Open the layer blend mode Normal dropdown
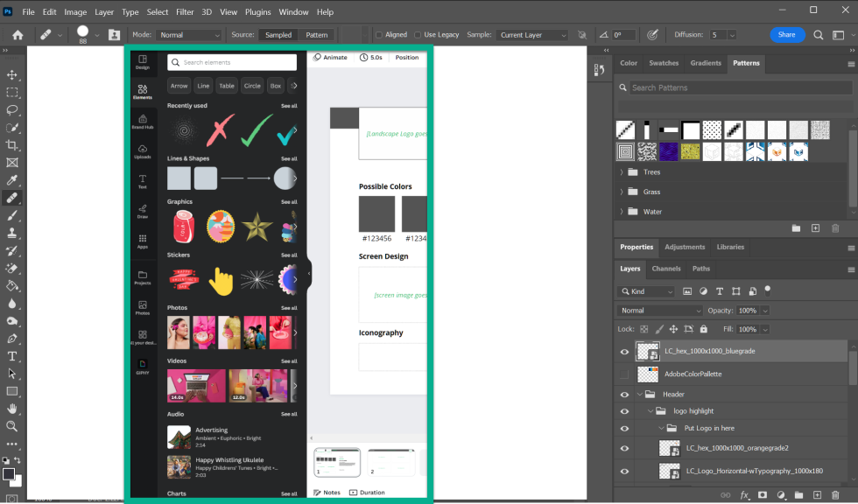This screenshot has width=858, height=504. pyautogui.click(x=660, y=311)
